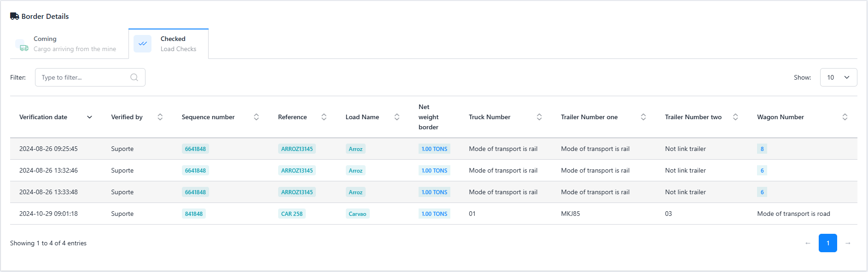Click the Reference column sort icon
Image resolution: width=868 pixels, height=272 pixels.
(324, 117)
